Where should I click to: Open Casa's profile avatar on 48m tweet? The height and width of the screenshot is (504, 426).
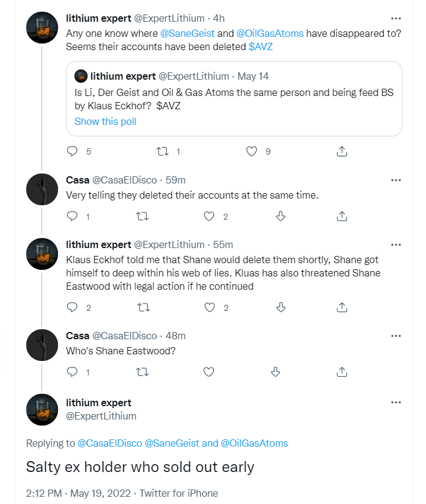42,345
